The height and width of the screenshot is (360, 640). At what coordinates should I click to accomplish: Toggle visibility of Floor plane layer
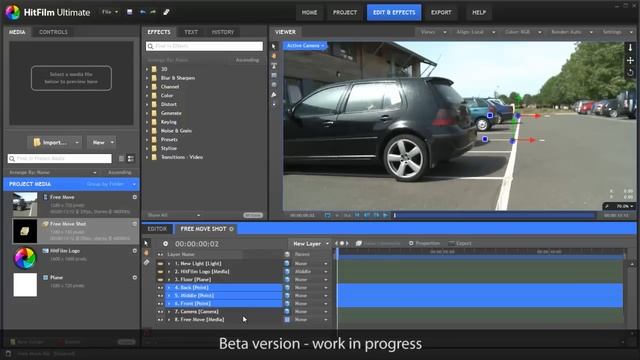160,280
